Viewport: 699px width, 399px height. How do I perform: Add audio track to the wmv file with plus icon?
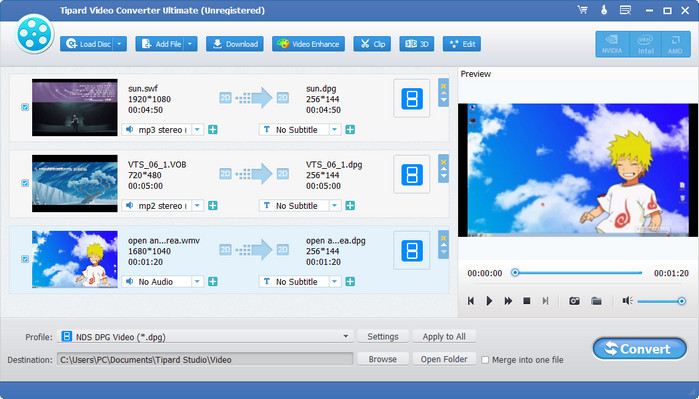click(x=213, y=282)
